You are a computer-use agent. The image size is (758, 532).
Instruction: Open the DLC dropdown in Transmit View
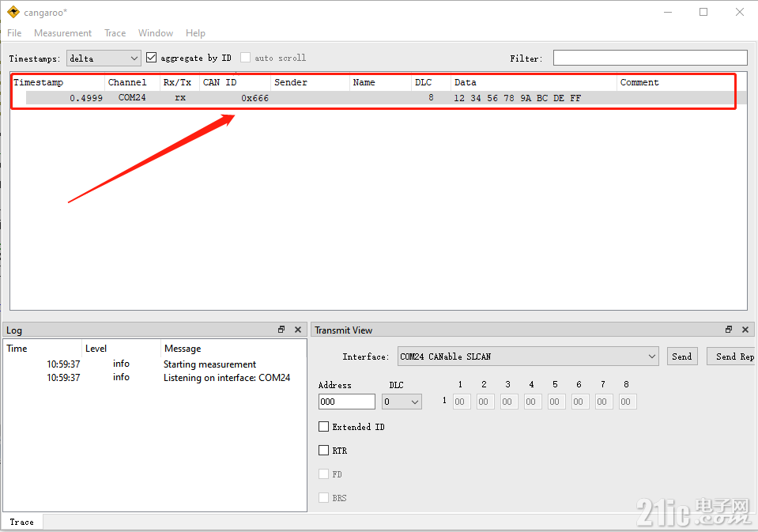[402, 402]
